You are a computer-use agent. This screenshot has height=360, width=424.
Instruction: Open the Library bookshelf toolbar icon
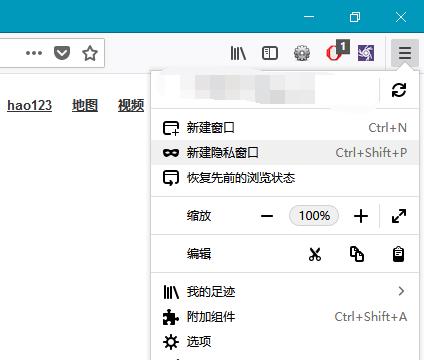click(238, 53)
